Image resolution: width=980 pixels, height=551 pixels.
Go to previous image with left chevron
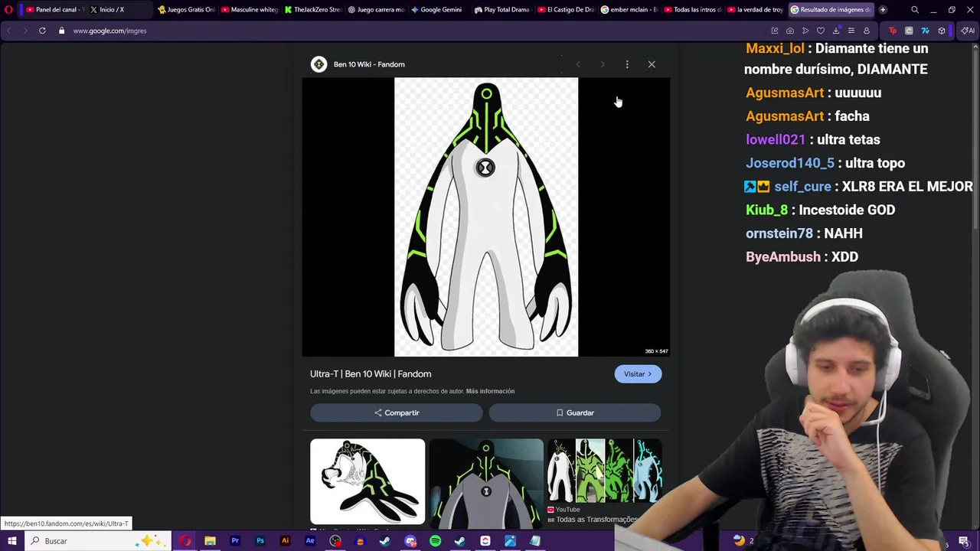(578, 64)
